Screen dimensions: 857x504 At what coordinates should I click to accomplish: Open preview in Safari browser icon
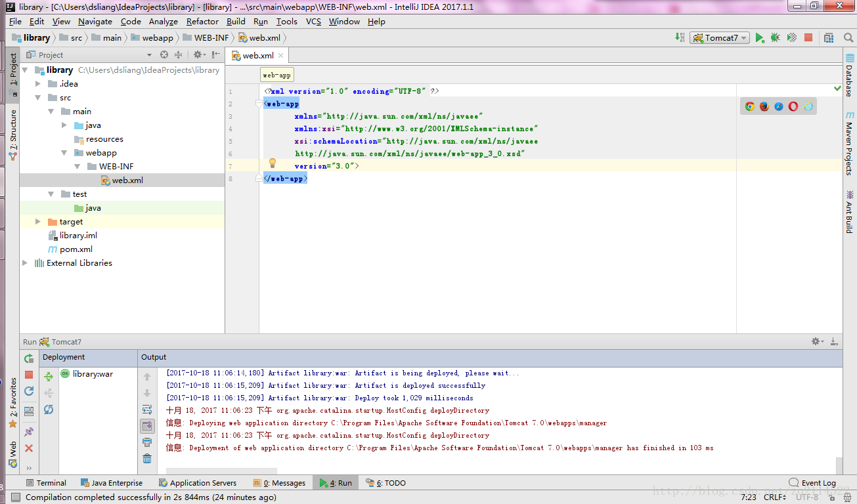(x=779, y=106)
